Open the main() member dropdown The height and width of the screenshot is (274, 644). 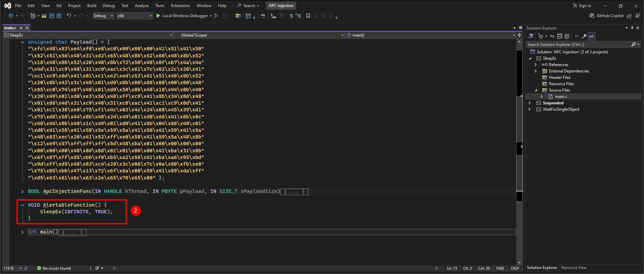point(431,35)
